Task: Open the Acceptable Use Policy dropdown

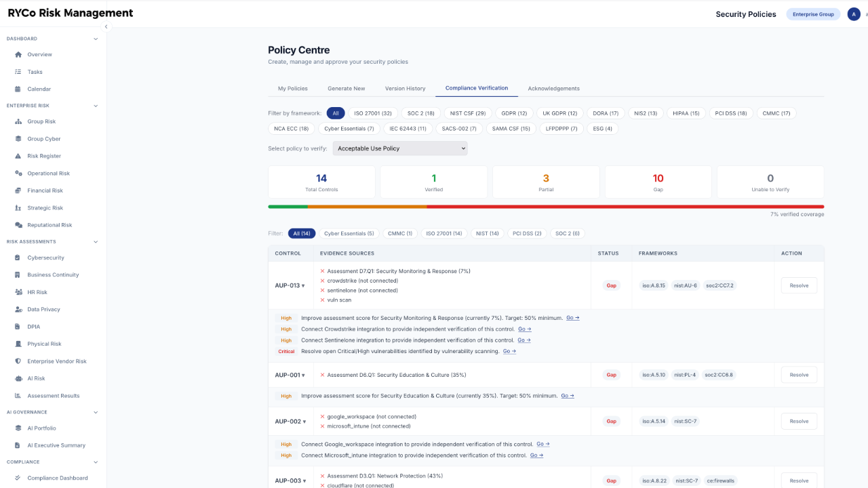Action: pos(400,148)
